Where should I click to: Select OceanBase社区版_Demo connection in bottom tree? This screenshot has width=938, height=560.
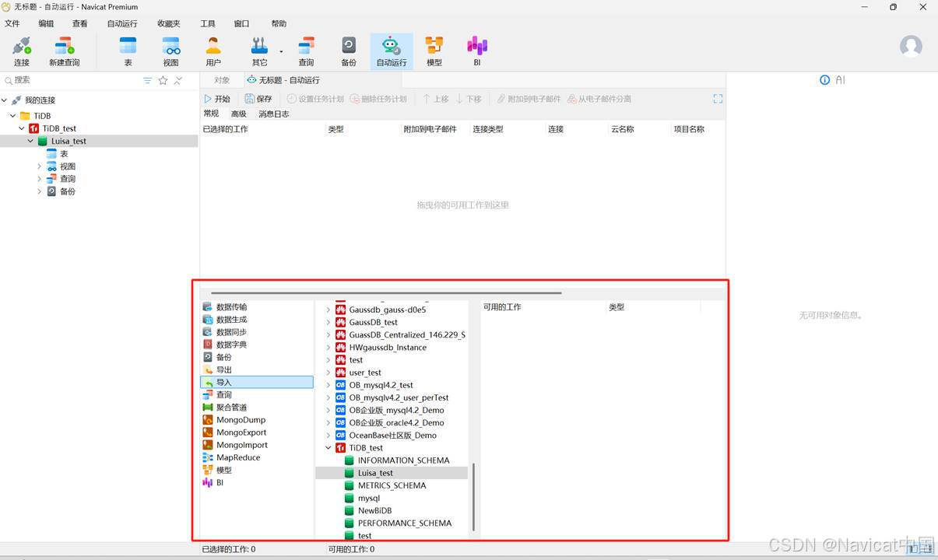[x=392, y=436]
